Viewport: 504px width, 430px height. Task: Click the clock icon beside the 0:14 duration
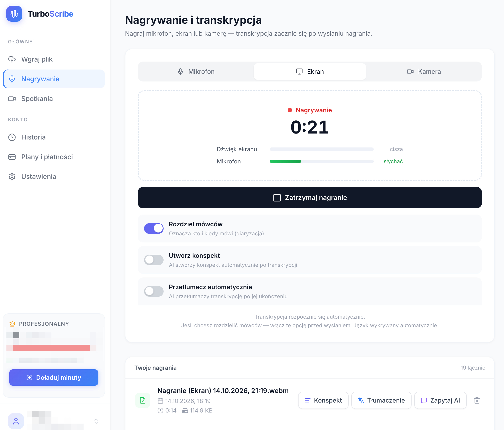tap(160, 411)
